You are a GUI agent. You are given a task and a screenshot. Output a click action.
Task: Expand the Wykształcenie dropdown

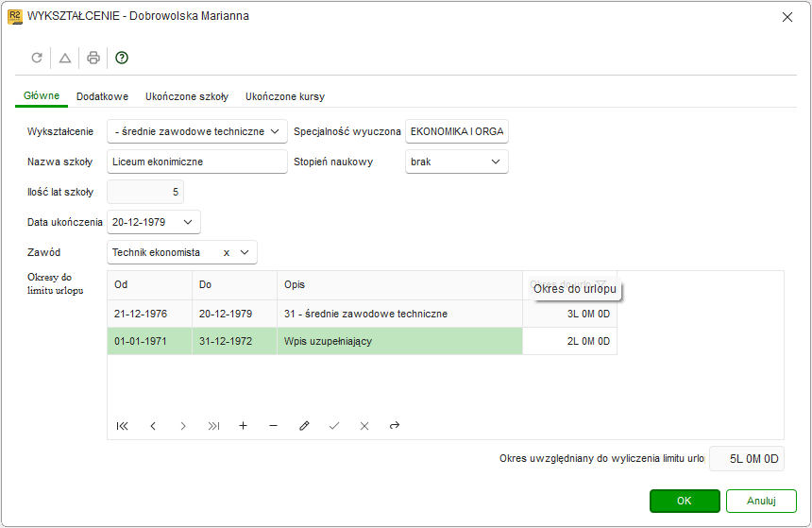click(x=275, y=131)
